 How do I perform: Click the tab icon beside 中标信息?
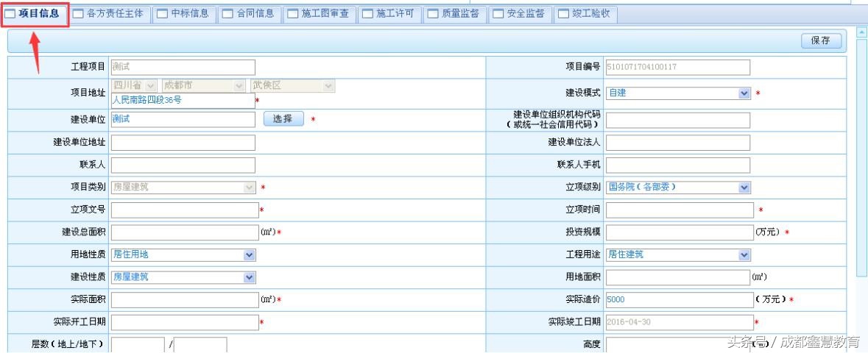[162, 15]
